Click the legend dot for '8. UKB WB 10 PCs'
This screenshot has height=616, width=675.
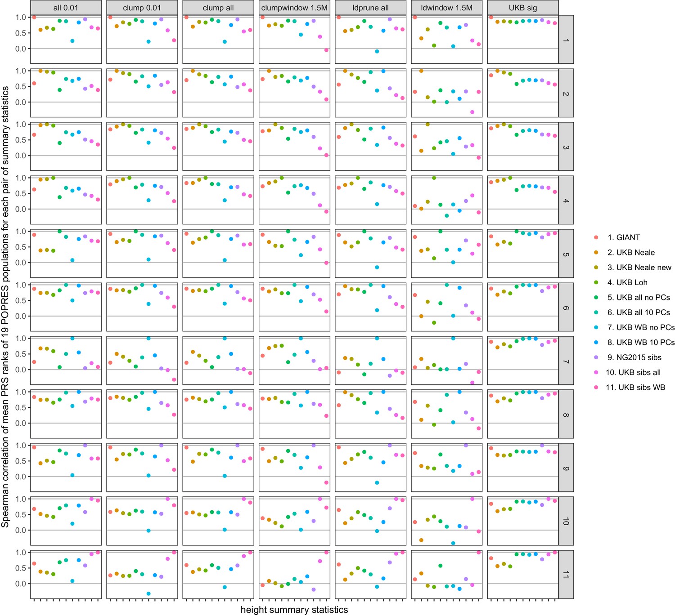596,342
